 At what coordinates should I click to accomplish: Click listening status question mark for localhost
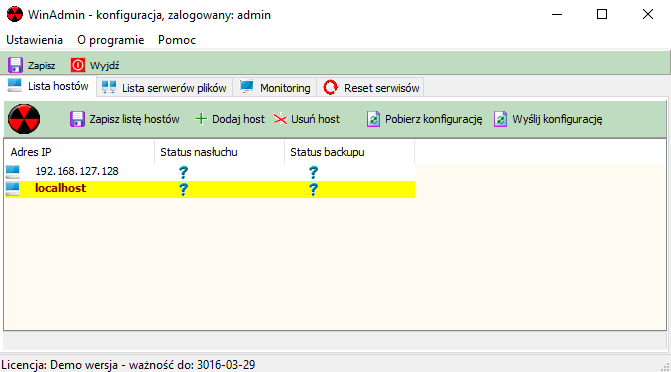tap(183, 189)
